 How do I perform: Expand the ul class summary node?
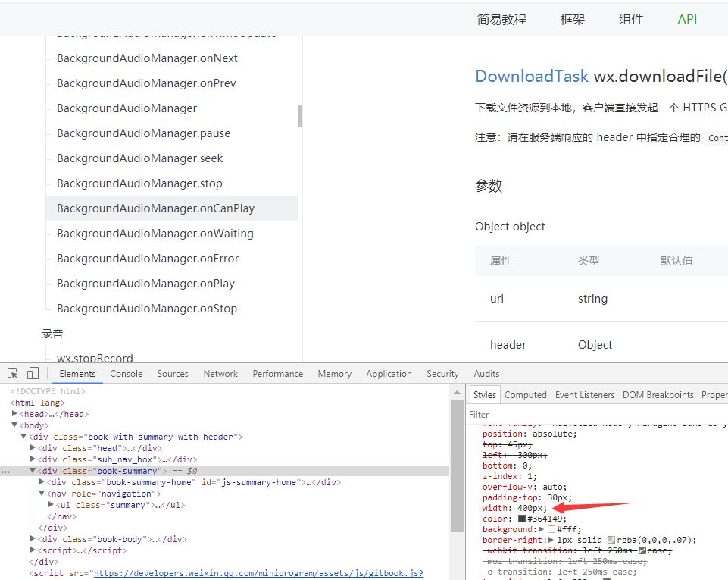point(51,505)
